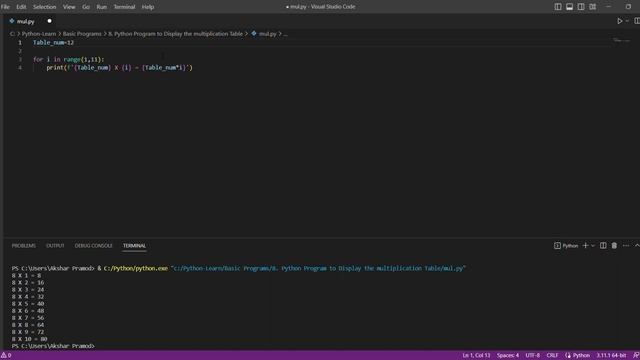Click terminal output line 8 X 5 = 40
The width and height of the screenshot is (640, 360).
coord(28,304)
